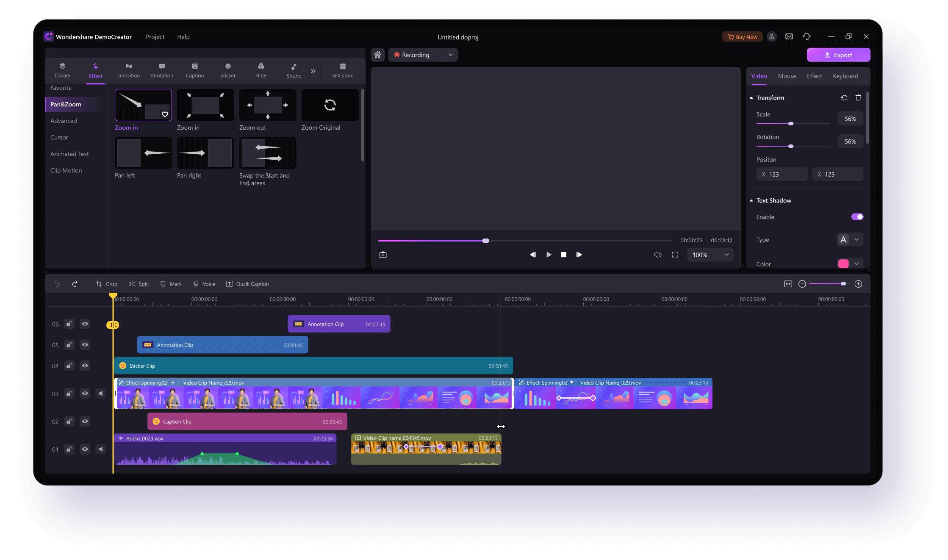Click the Crop tool in timeline toolbar
Viewport: 948px width, 560px height.
(x=106, y=284)
